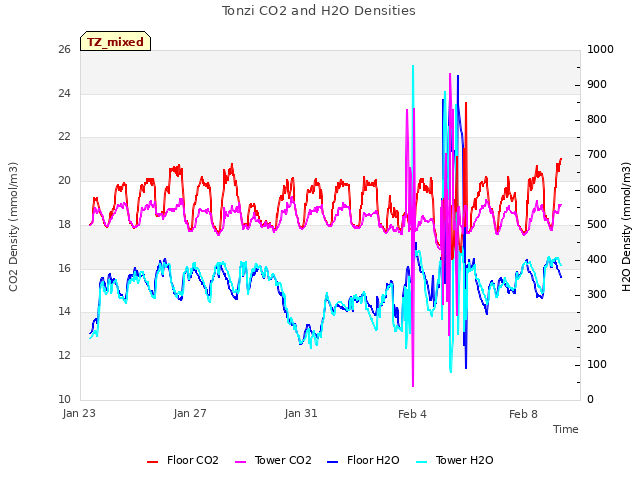Click the 500 value on H2O axis

pos(597,224)
